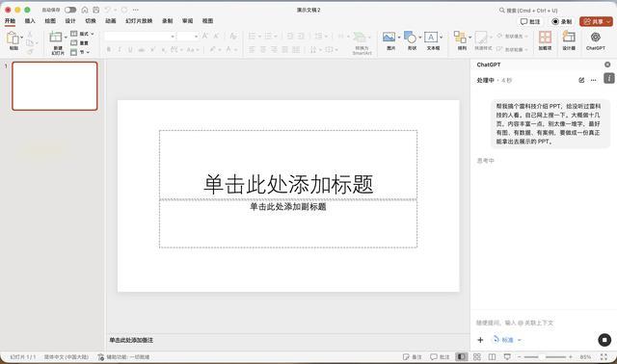The image size is (617, 364).
Task: Open the ChatGPT panel ellipsis menu
Action: [594, 80]
